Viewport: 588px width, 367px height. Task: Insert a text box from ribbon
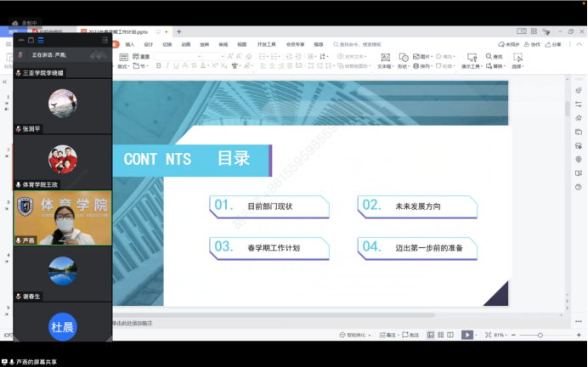[x=384, y=65]
